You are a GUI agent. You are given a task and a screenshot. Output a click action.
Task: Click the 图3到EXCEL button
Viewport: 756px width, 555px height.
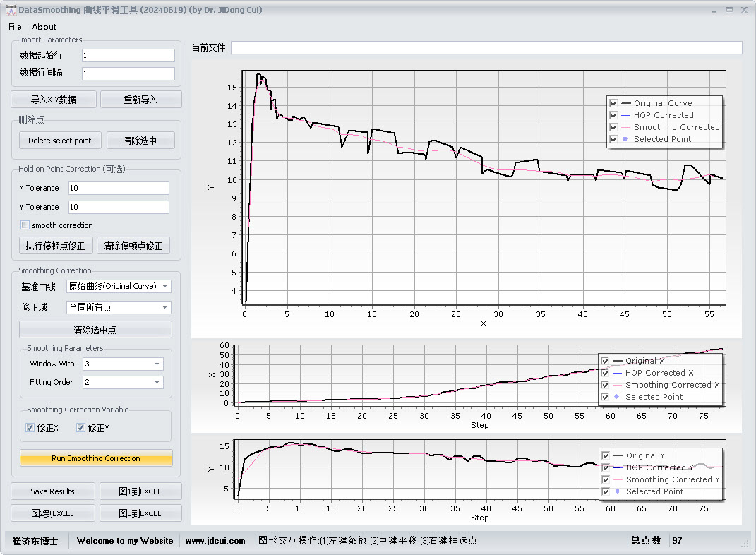coord(140,513)
